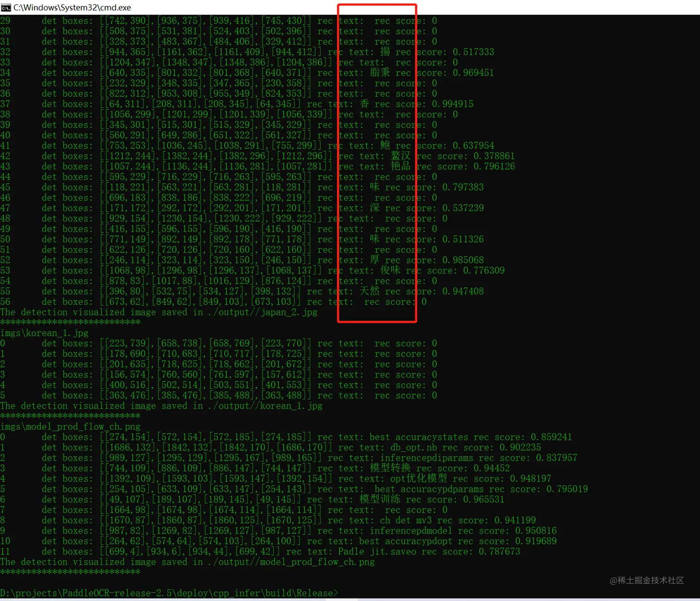Select rec score value 0.517333
The width and height of the screenshot is (700, 601).
(473, 52)
